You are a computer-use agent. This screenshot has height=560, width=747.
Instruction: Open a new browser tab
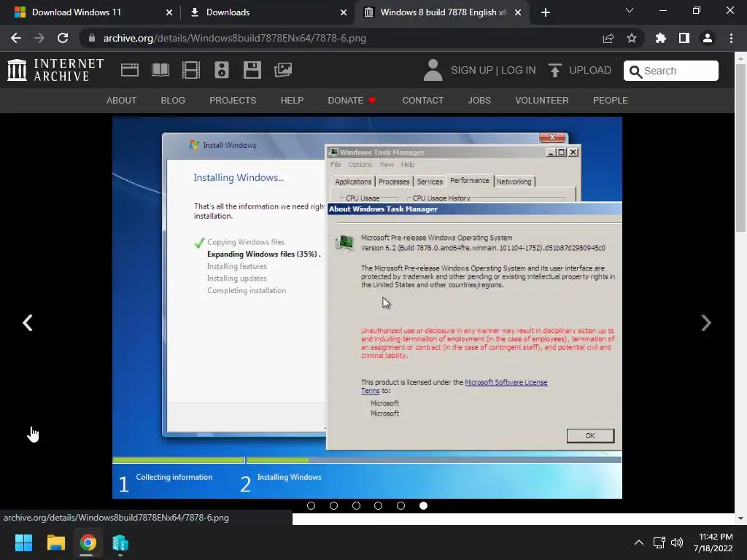pyautogui.click(x=546, y=12)
